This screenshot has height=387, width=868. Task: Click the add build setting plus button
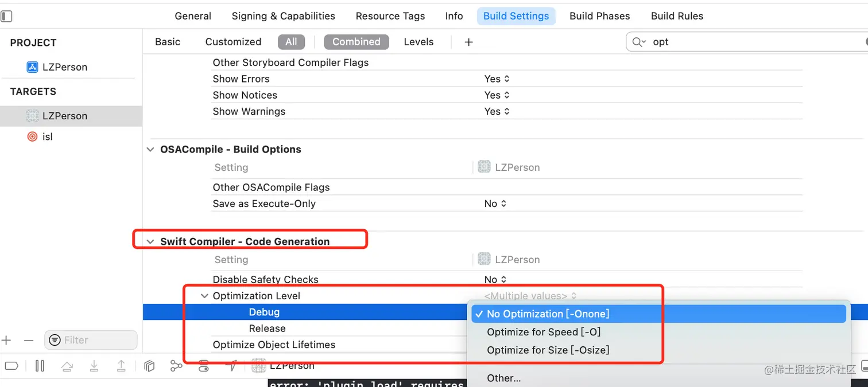468,42
